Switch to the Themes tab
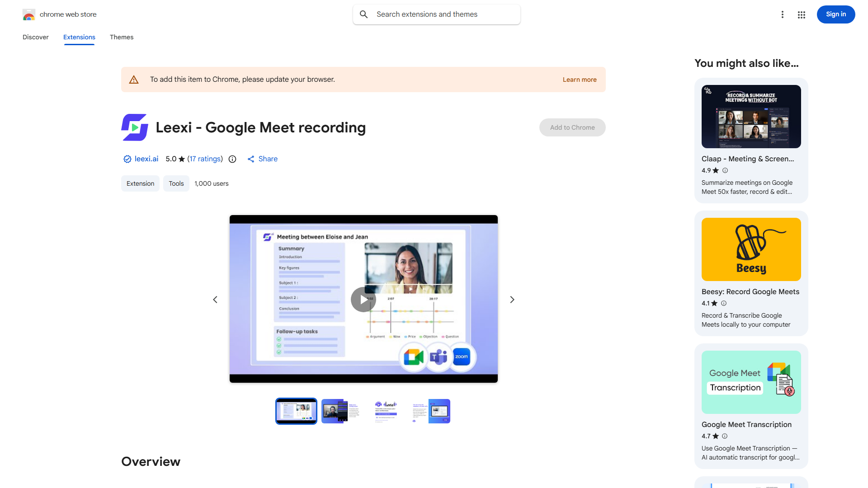868x488 pixels. point(122,37)
